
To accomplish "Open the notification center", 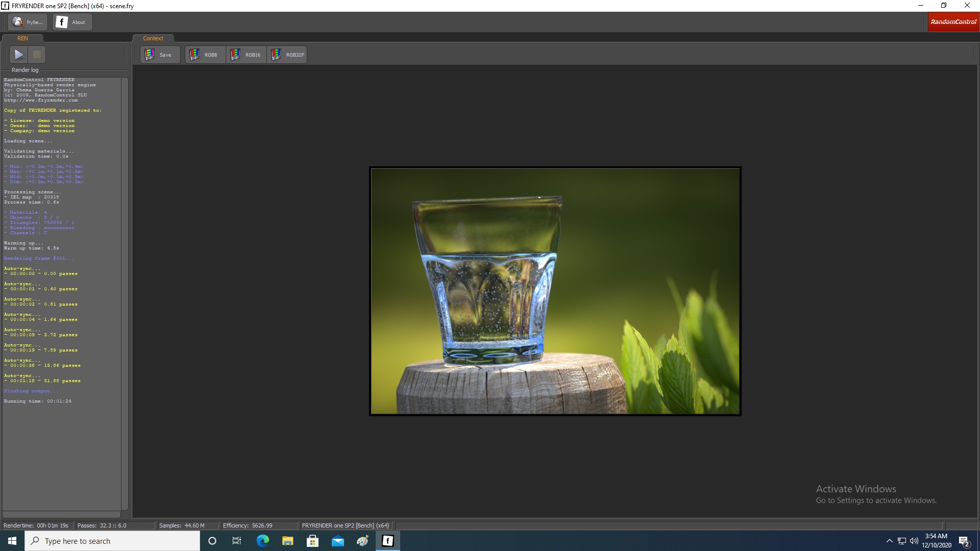I will point(964,541).
